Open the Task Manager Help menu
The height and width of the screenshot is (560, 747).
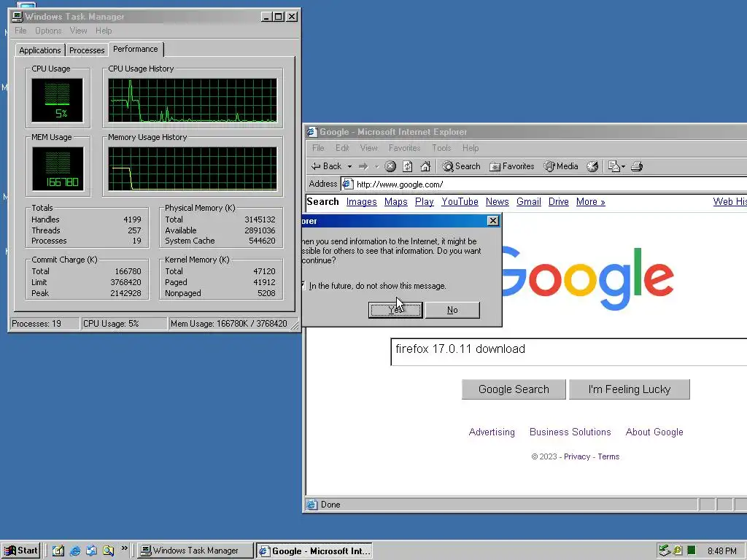click(104, 31)
